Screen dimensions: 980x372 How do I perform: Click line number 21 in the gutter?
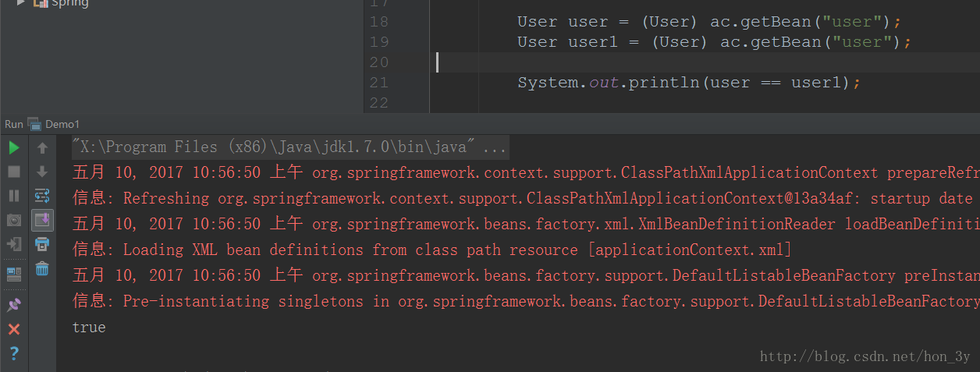tap(379, 83)
